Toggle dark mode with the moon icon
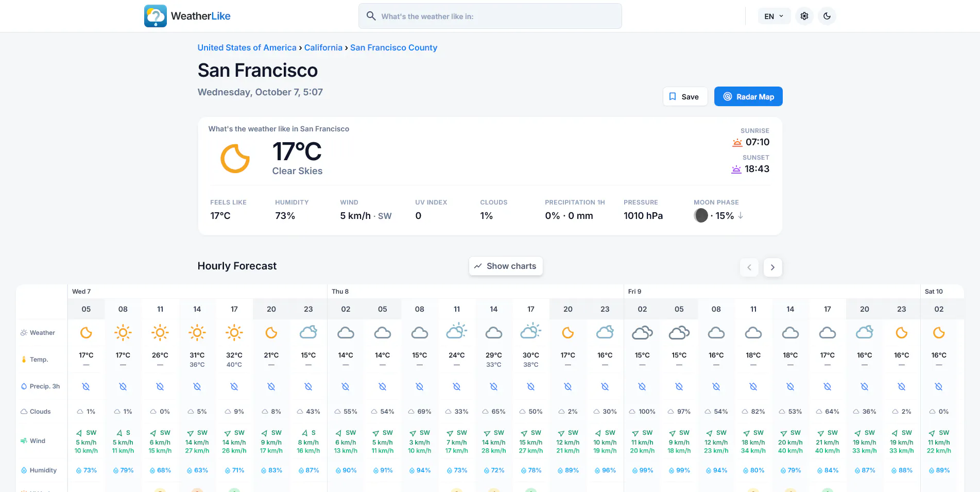The height and width of the screenshot is (492, 980). 827,16
